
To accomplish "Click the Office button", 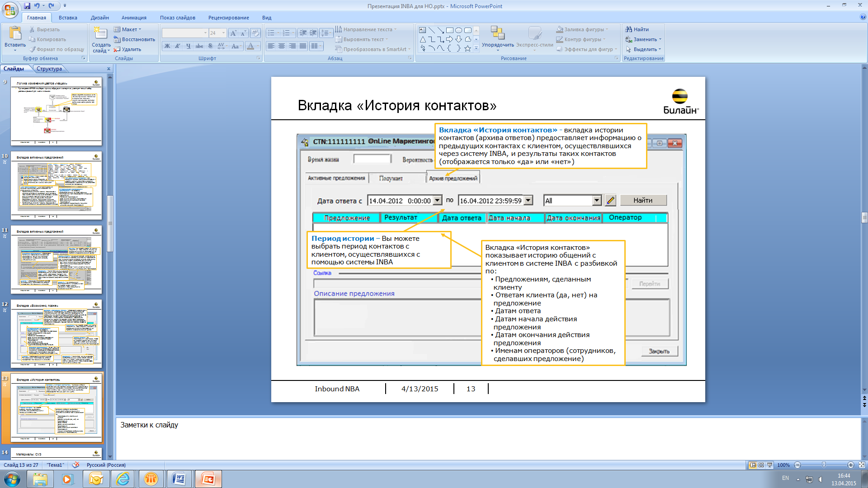I will pyautogui.click(x=10, y=9).
